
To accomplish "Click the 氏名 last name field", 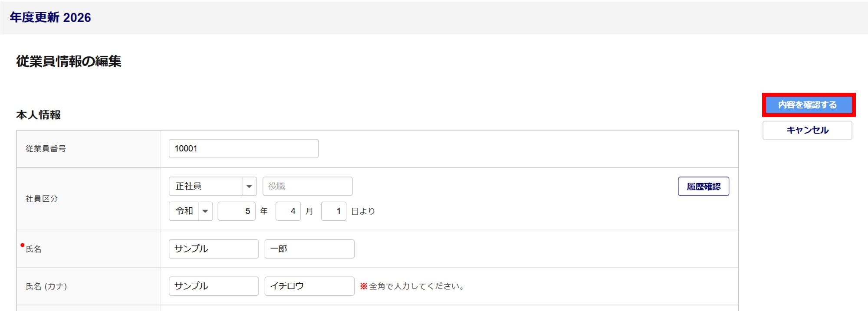I will tap(214, 249).
